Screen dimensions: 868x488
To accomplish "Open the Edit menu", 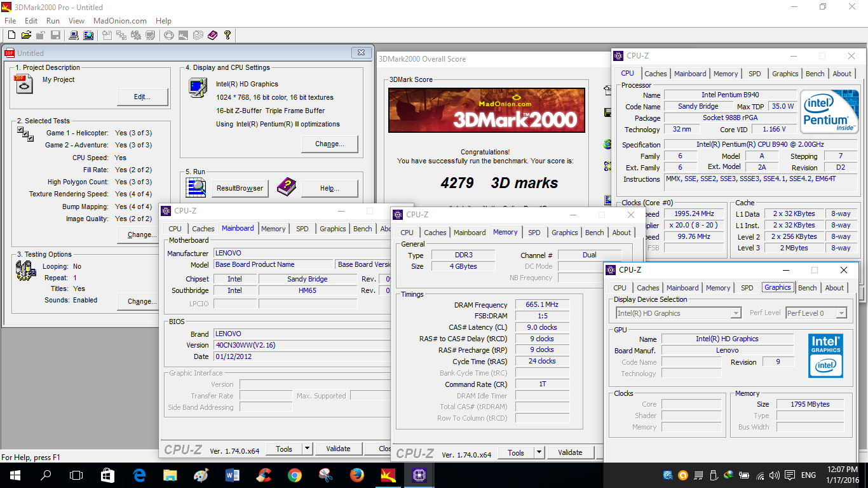I will pos(31,21).
